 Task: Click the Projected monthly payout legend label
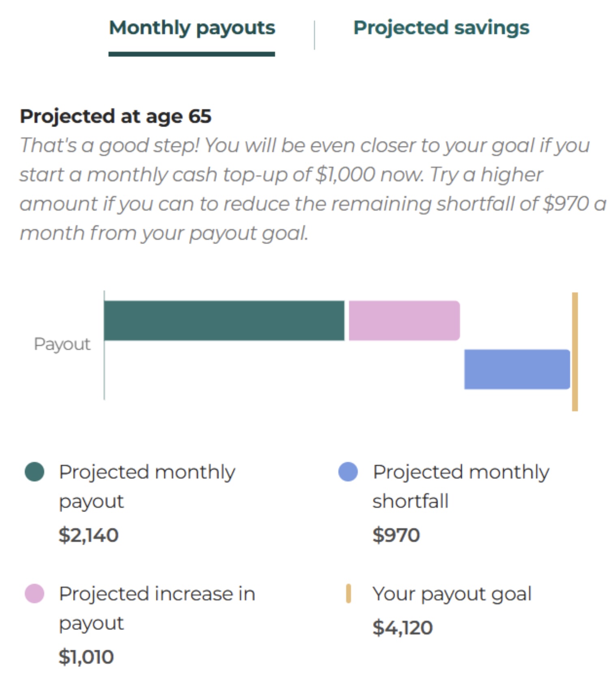point(146,486)
